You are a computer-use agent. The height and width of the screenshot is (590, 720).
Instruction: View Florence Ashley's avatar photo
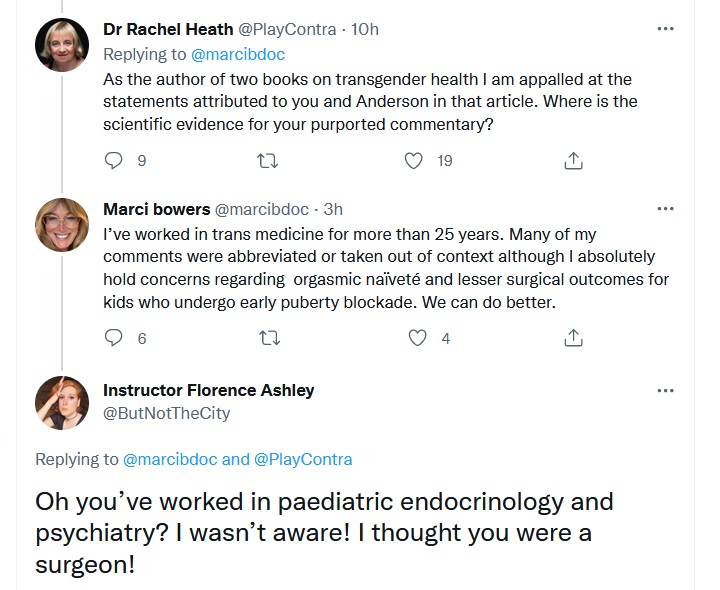(x=62, y=403)
